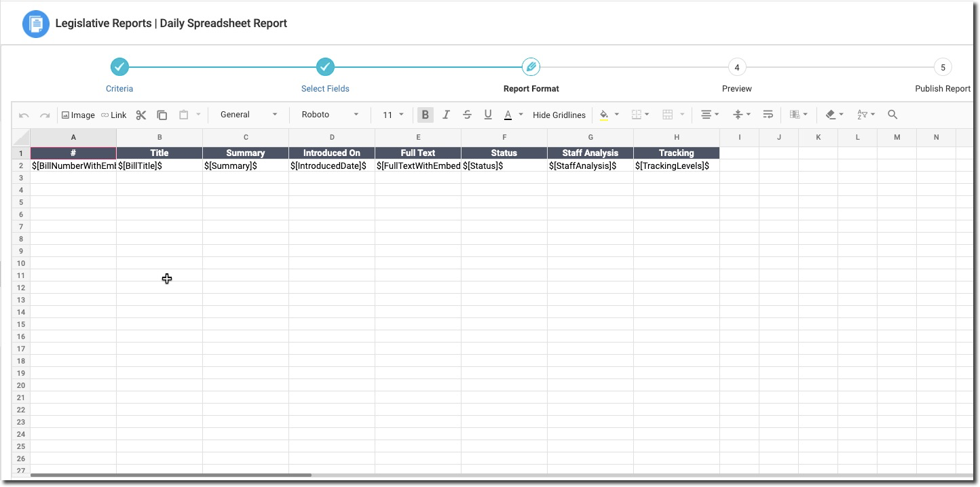The width and height of the screenshot is (980, 487).
Task: Select the 'Introduced On' header cell
Action: [x=332, y=153]
